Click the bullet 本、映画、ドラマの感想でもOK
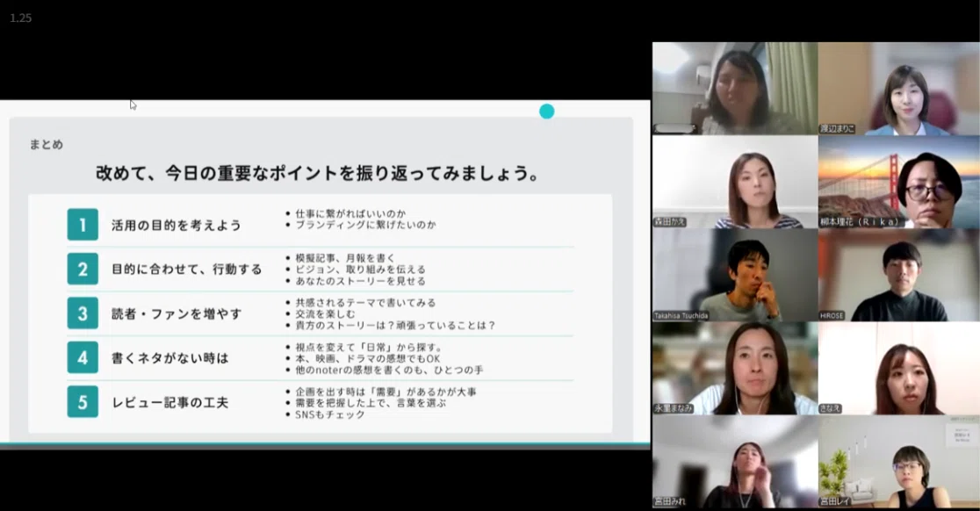The height and width of the screenshot is (511, 980). (368, 358)
